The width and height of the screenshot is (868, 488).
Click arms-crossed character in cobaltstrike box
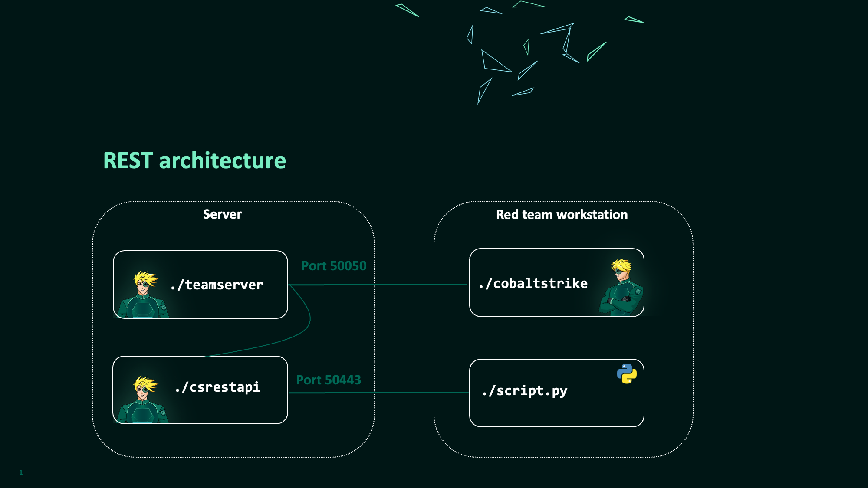(x=621, y=288)
